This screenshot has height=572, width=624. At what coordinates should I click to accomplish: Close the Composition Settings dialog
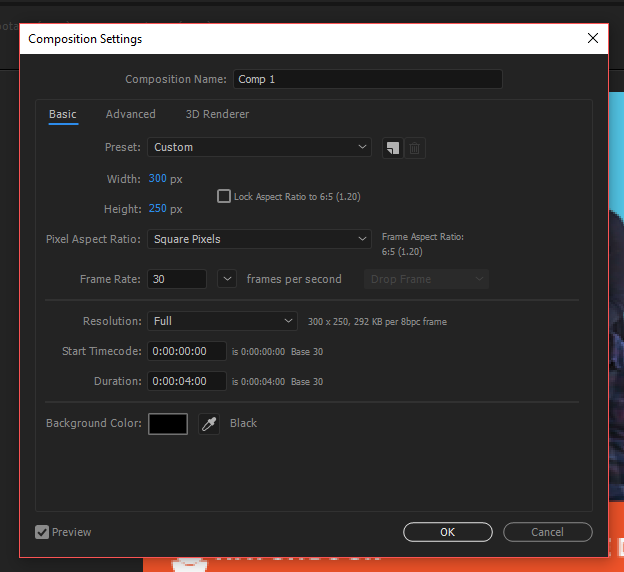(x=593, y=38)
